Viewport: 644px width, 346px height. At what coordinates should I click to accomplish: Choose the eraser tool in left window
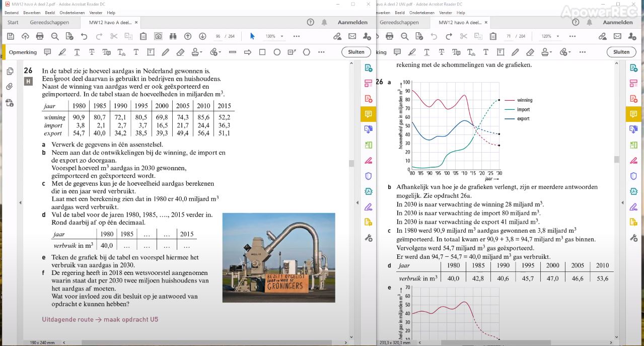point(180,52)
